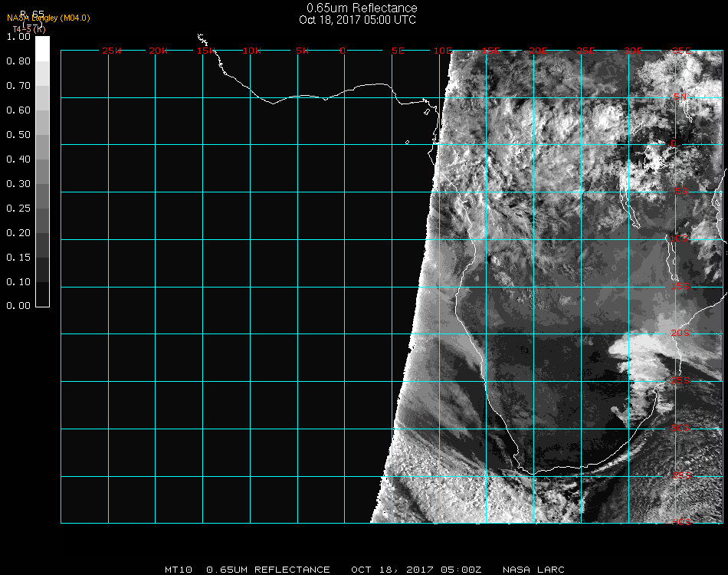The width and height of the screenshot is (728, 575).
Task: Click the 5S latitude label
Action: [681, 192]
